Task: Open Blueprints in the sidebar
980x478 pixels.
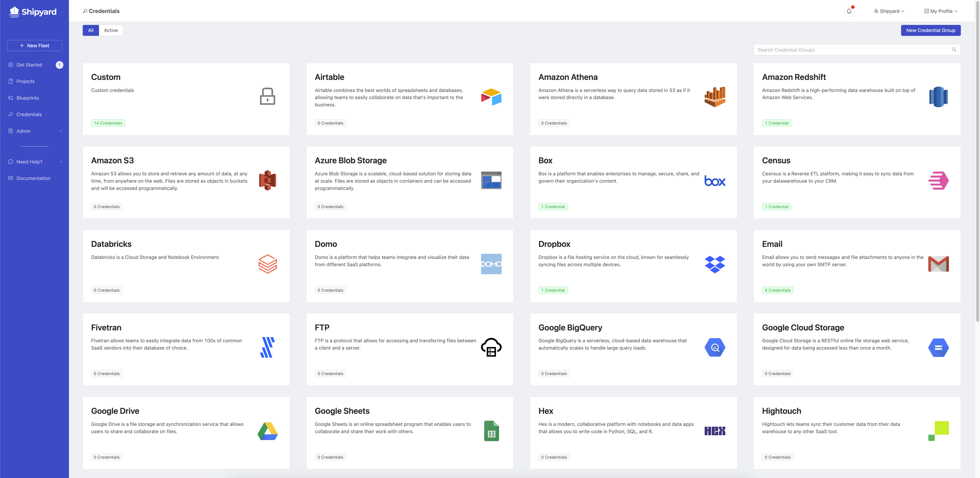Action: point(28,98)
